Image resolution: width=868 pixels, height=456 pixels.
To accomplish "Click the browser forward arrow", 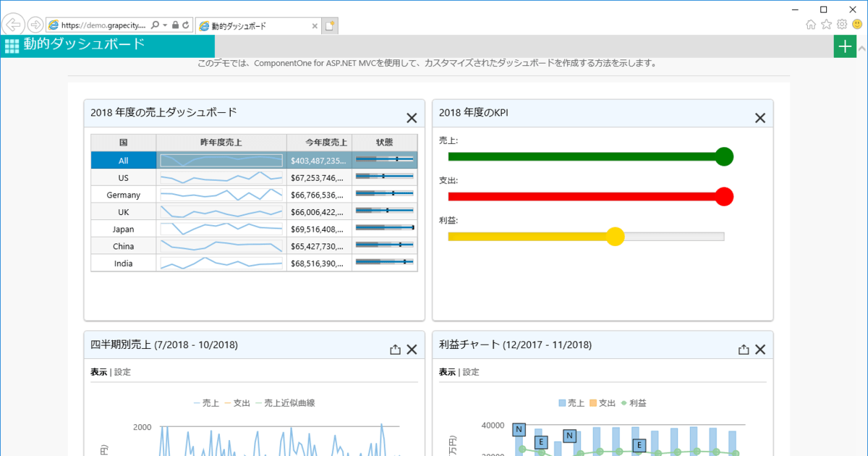I will coord(35,25).
